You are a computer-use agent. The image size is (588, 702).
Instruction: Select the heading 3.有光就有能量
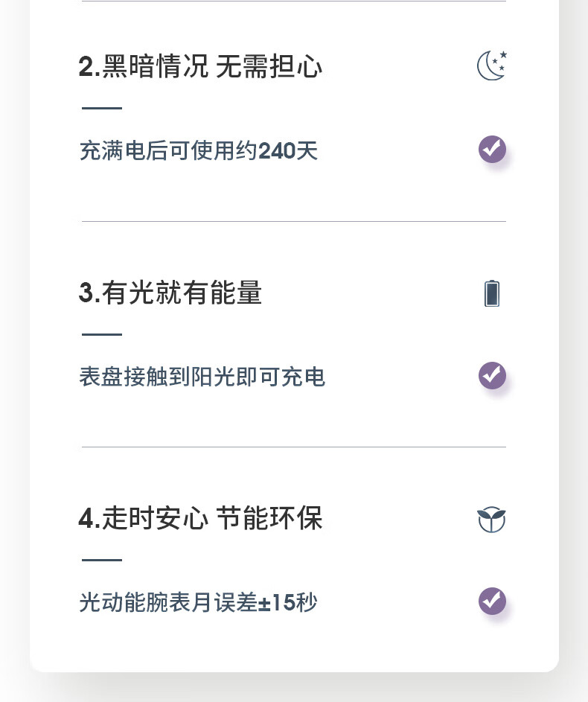tap(170, 293)
